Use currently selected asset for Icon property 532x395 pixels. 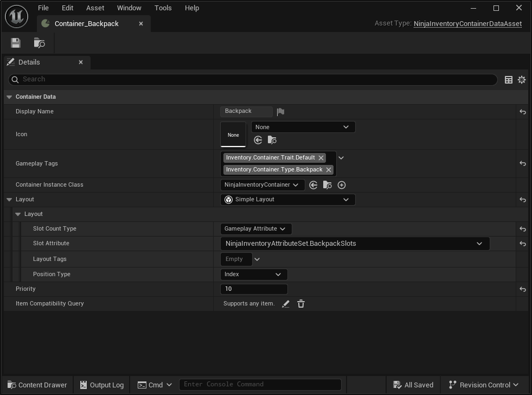(x=258, y=140)
